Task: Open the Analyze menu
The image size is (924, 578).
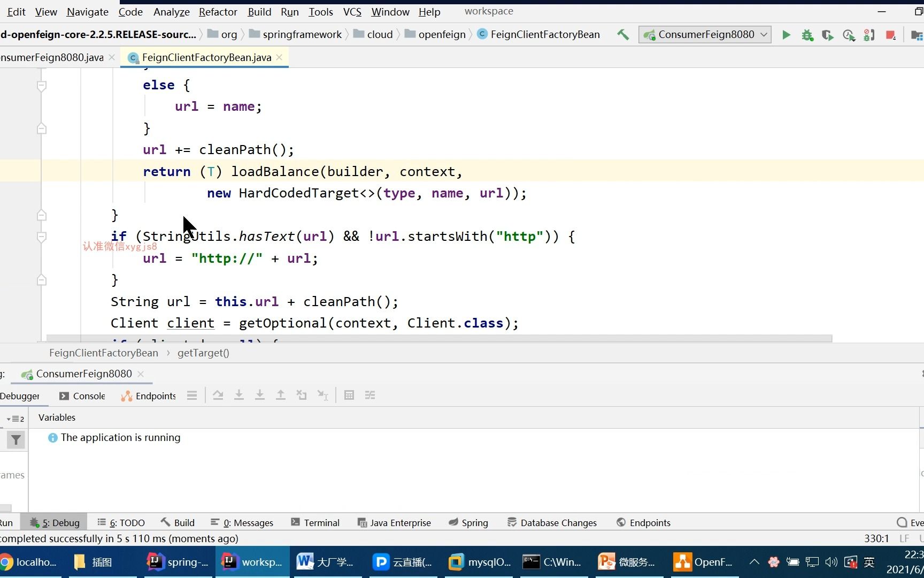Action: coord(172,12)
